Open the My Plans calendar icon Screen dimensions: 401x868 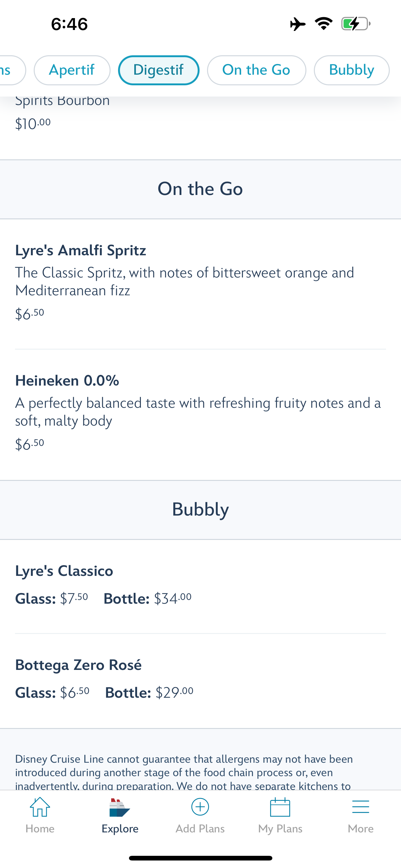(x=280, y=807)
